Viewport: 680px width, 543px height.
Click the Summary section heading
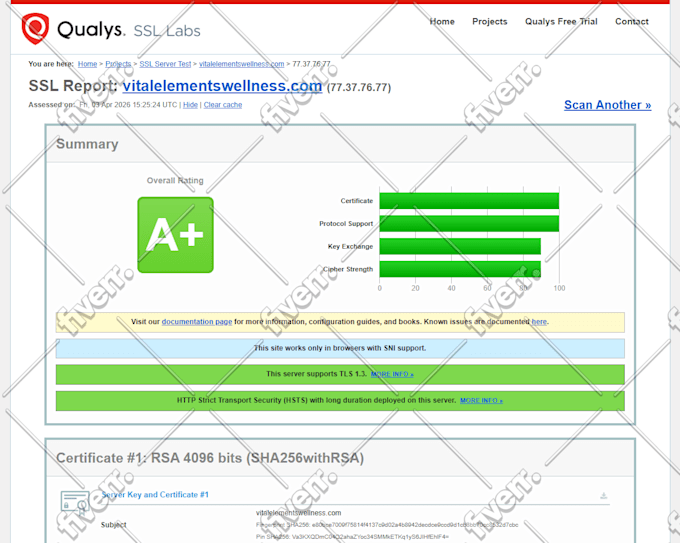click(x=87, y=144)
